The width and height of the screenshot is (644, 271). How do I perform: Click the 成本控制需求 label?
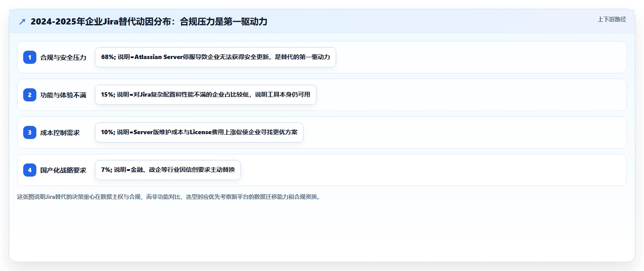[60, 132]
